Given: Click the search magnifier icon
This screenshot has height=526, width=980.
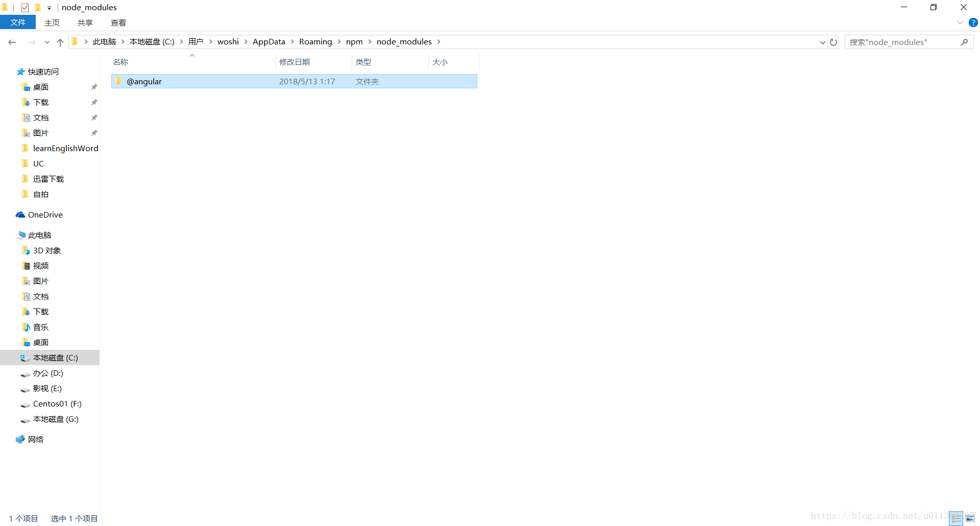Looking at the screenshot, I should pos(964,42).
